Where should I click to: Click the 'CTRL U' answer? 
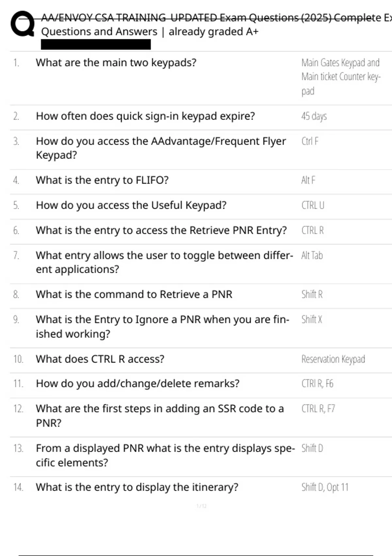pos(313,205)
